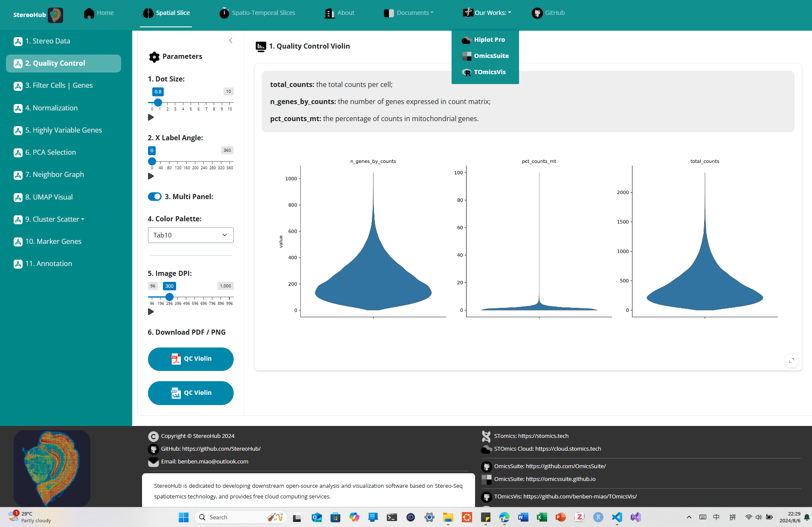Expand the 9. Cluster Scatter submenu
The width and height of the screenshot is (812, 527).
click(x=55, y=219)
